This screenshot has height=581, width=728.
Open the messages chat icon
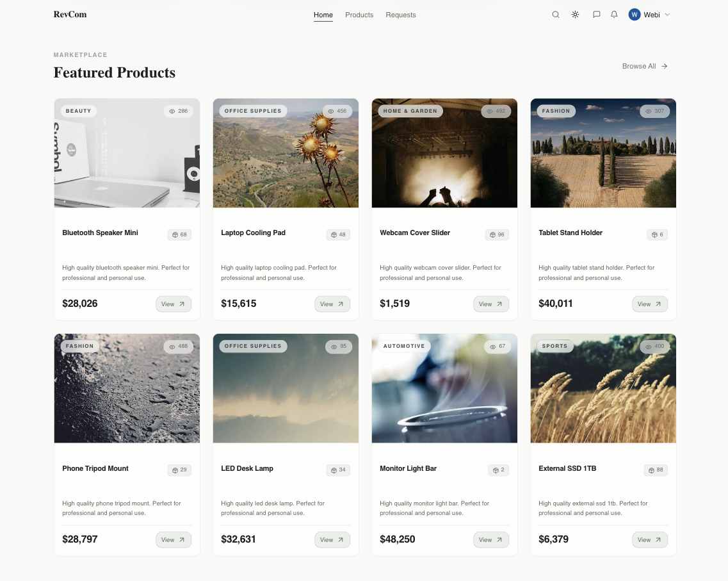(x=597, y=15)
